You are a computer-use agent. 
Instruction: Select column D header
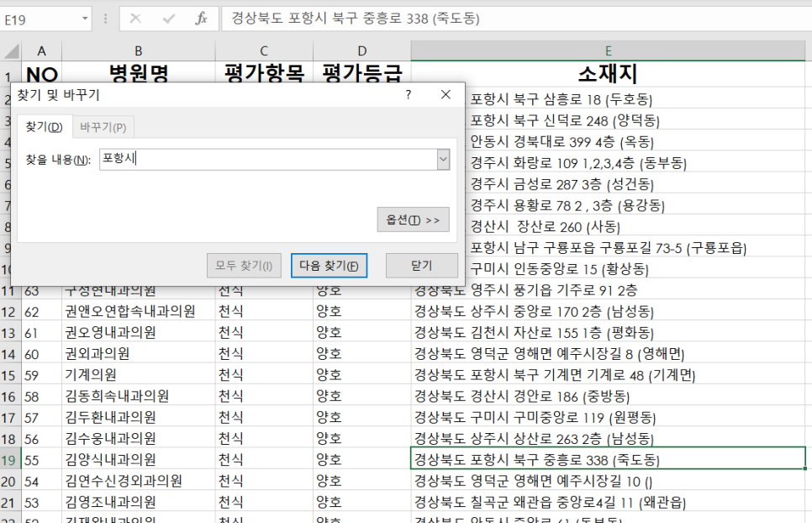point(362,51)
